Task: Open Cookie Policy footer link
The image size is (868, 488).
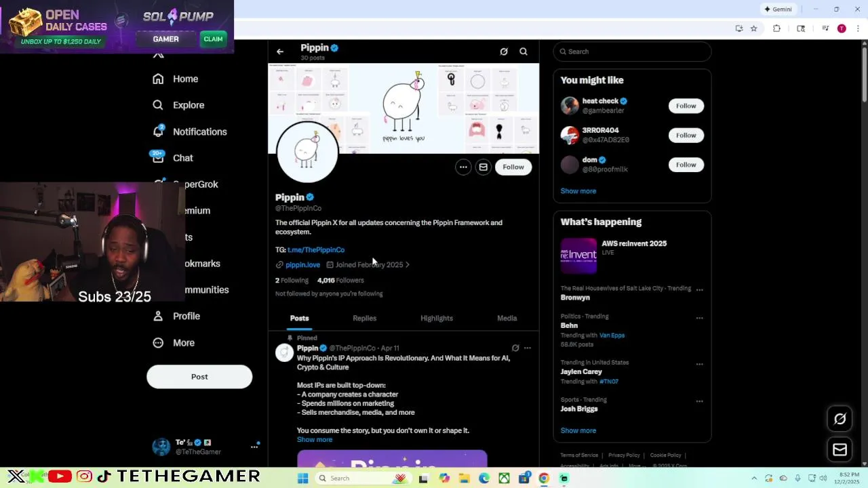Action: 665,455
